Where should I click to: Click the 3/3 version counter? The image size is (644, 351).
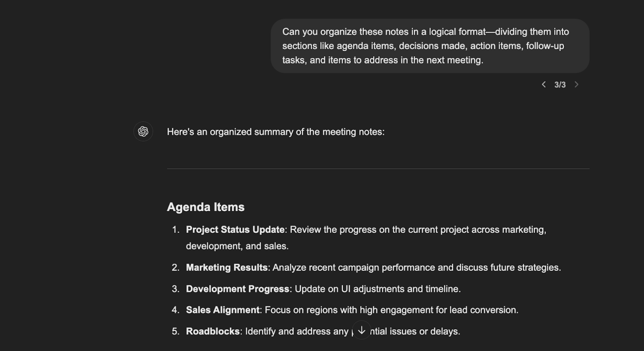560,84
